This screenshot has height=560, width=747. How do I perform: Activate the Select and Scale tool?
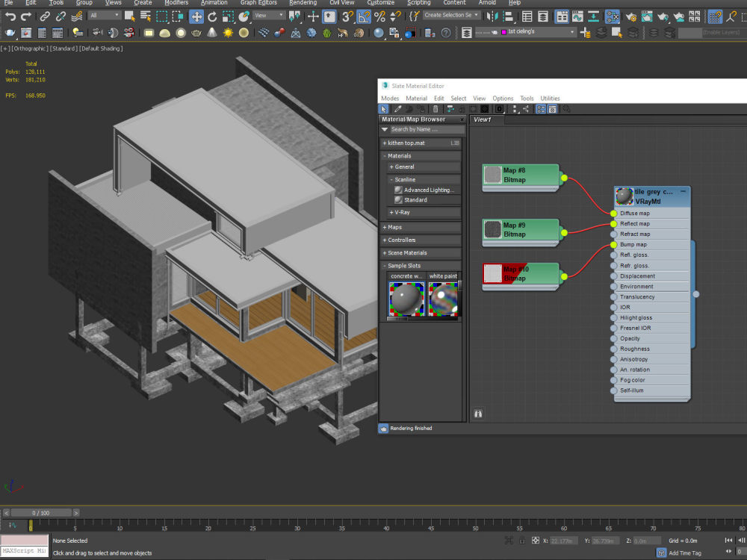coord(228,16)
